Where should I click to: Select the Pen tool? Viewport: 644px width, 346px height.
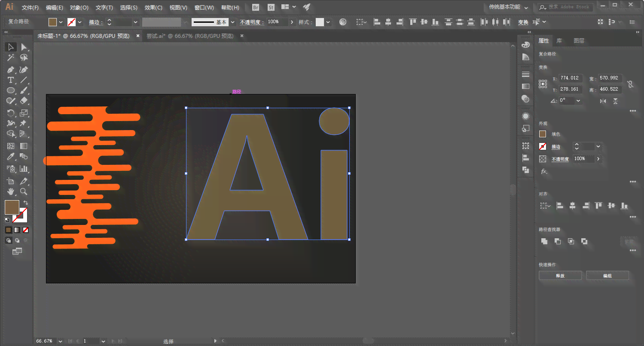coord(11,69)
